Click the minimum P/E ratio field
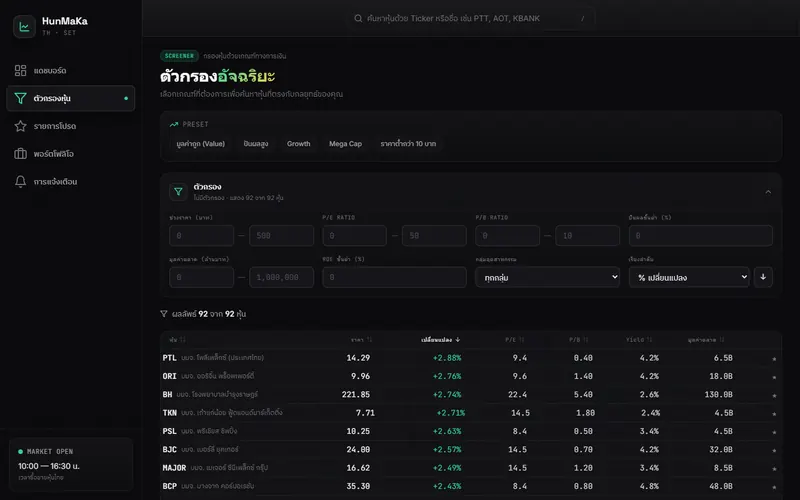The width and height of the screenshot is (800, 500). pyautogui.click(x=355, y=236)
